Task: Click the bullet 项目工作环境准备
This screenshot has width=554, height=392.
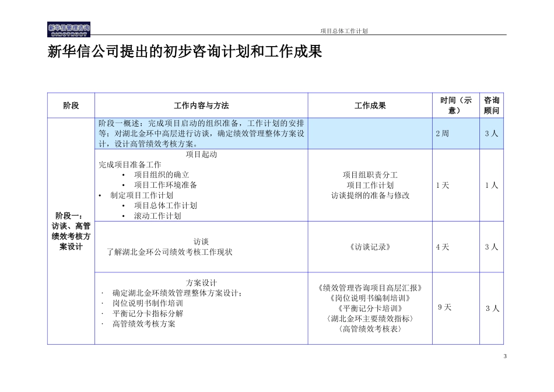Action: (166, 185)
